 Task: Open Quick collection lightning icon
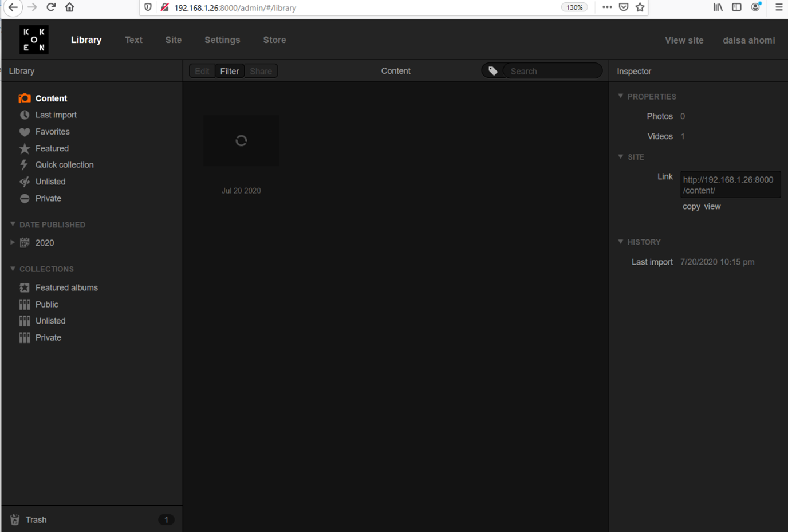click(x=24, y=165)
